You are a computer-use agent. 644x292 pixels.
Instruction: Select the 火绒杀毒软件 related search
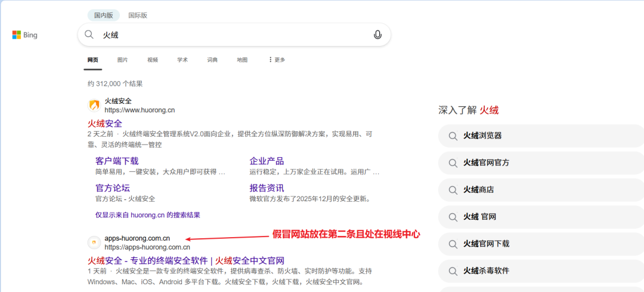coord(541,271)
